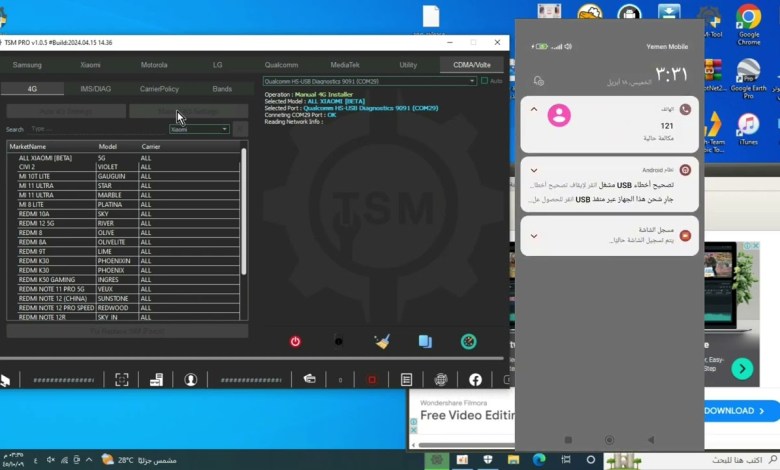
Task: Toggle the Auto checkbox beside port selector
Action: point(485,81)
